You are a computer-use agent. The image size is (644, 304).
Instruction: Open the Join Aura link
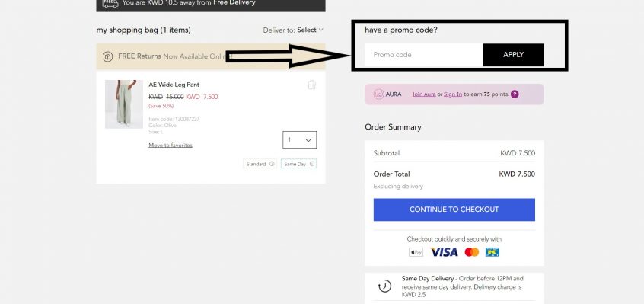point(424,94)
